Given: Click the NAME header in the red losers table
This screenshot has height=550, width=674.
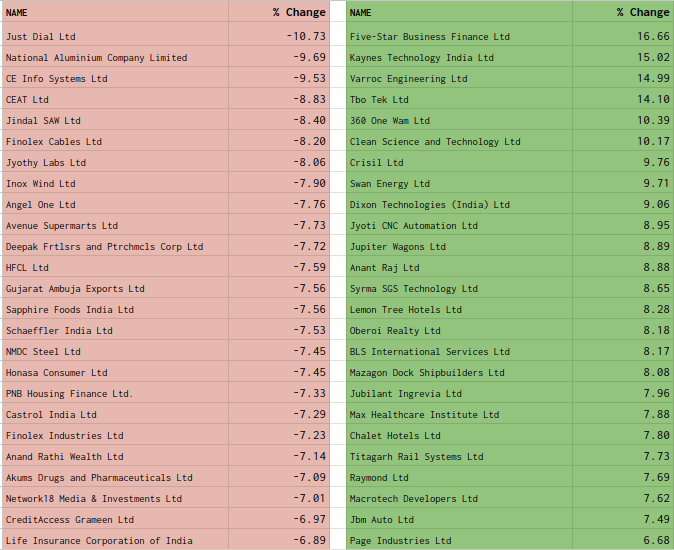Looking at the screenshot, I should coord(115,12).
